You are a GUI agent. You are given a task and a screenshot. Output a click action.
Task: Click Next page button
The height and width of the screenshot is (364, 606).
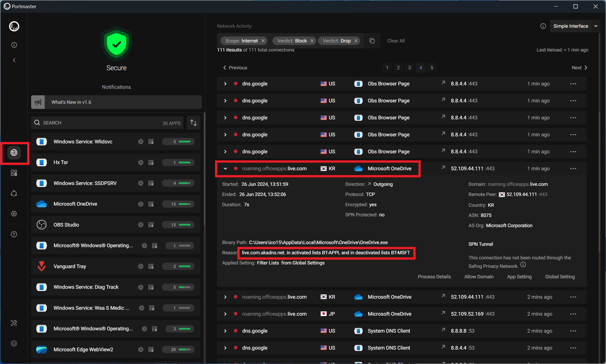click(x=579, y=68)
